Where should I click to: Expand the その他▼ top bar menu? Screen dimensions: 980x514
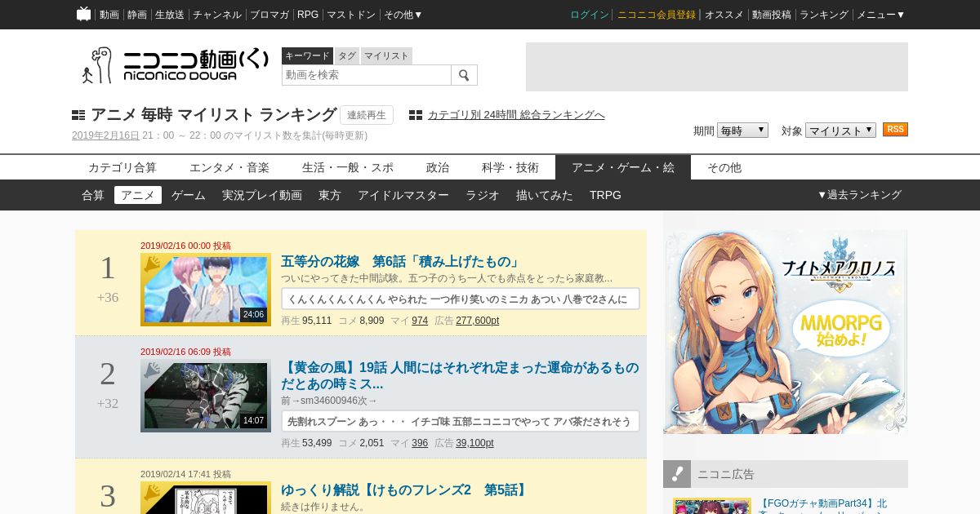[x=403, y=15]
